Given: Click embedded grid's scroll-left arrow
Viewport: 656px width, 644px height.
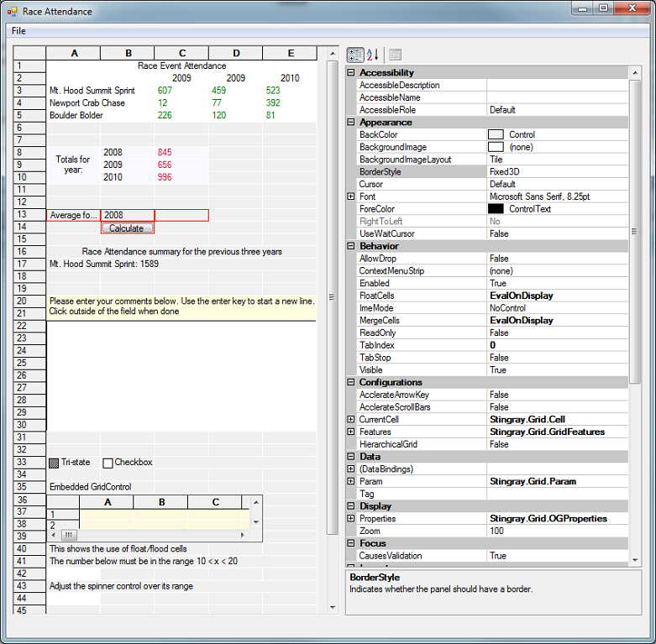Looking at the screenshot, I should (x=55, y=534).
